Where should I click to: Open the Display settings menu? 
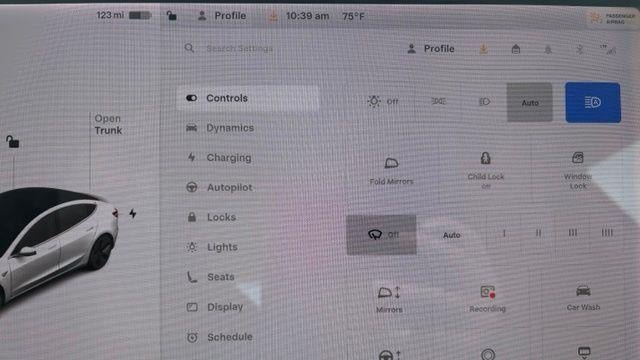(215, 307)
